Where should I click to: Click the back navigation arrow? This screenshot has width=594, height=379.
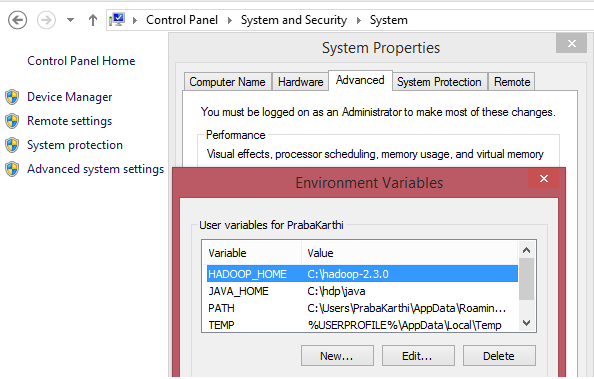[x=17, y=20]
